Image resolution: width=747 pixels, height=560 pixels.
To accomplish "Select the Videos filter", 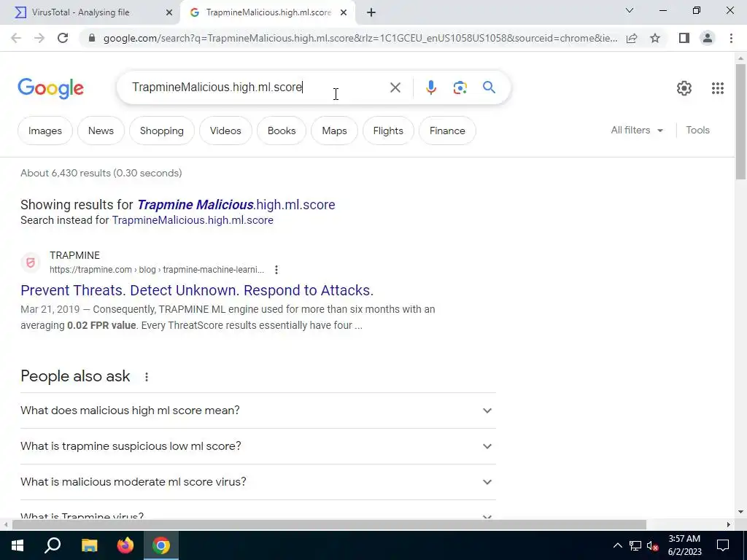I will [x=225, y=131].
